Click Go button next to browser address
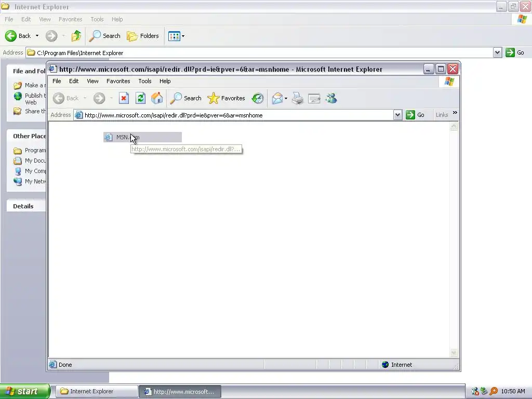 pos(416,115)
